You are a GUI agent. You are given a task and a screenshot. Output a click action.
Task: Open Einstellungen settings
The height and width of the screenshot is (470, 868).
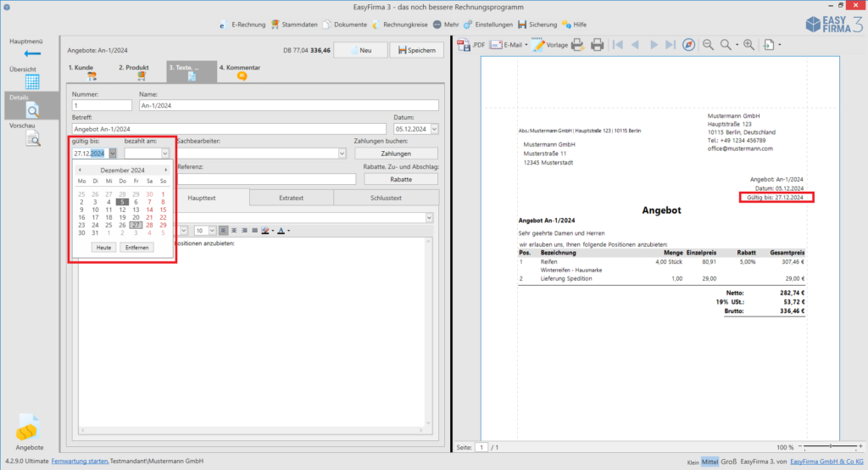tap(488, 25)
